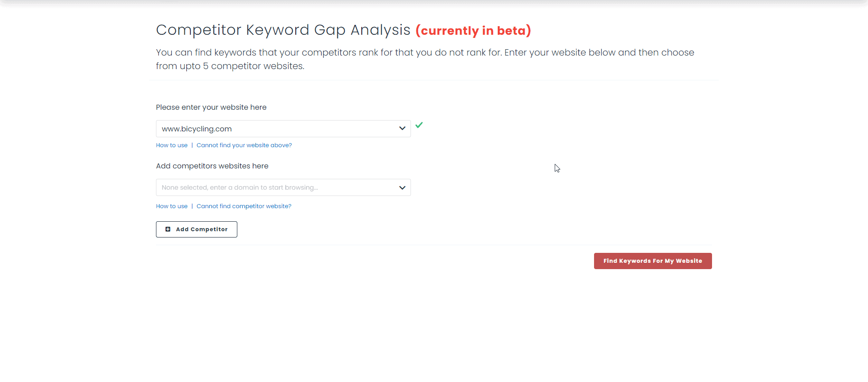The height and width of the screenshot is (382, 868).
Task: Click the description paragraph about competitor keywords
Action: pyautogui.click(x=425, y=59)
